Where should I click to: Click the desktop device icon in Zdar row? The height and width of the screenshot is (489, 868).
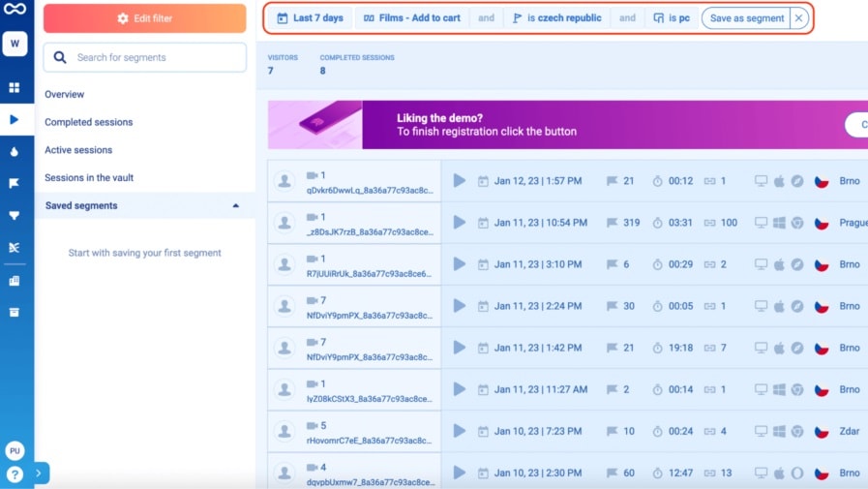pyautogui.click(x=762, y=431)
